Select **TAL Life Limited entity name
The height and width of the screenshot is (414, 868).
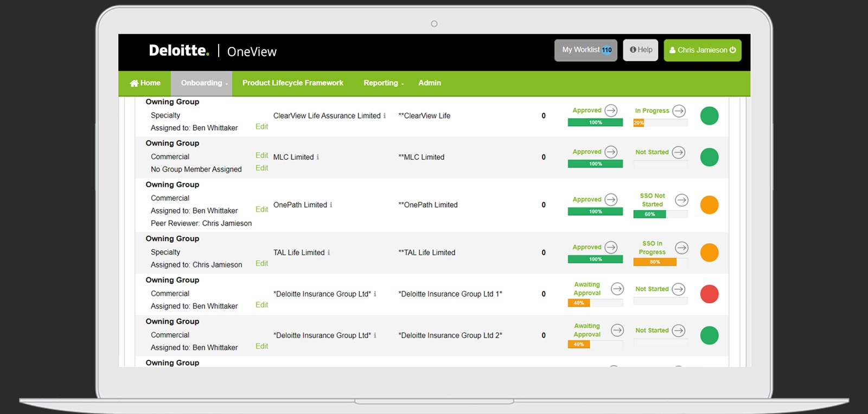tap(426, 253)
